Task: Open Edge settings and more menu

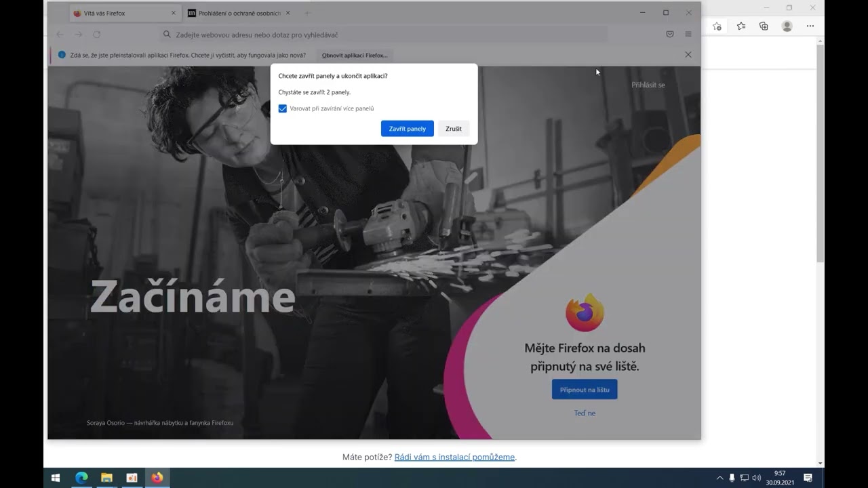Action: tap(810, 26)
